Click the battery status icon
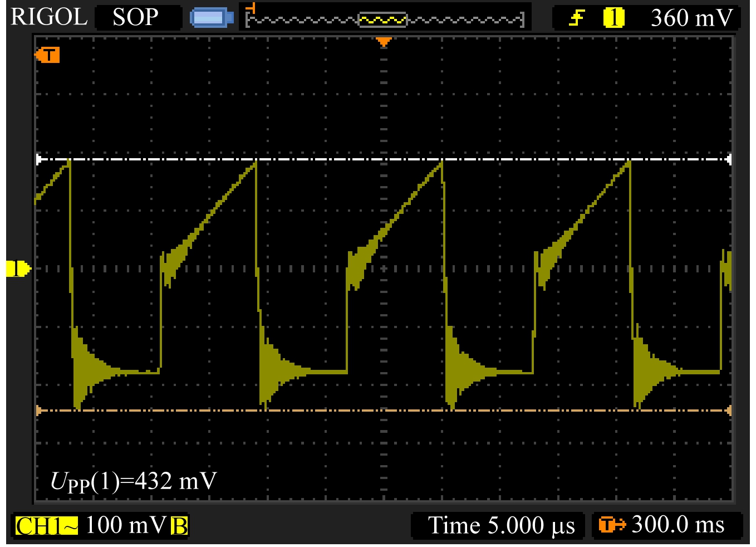Image resolution: width=756 pixels, height=547 pixels. coord(212,18)
